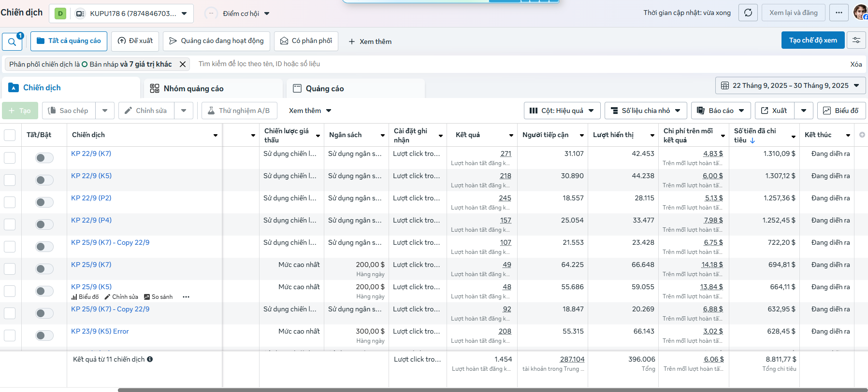Expand the Xuất export options arrow
Image resolution: width=868 pixels, height=392 pixels.
(804, 111)
